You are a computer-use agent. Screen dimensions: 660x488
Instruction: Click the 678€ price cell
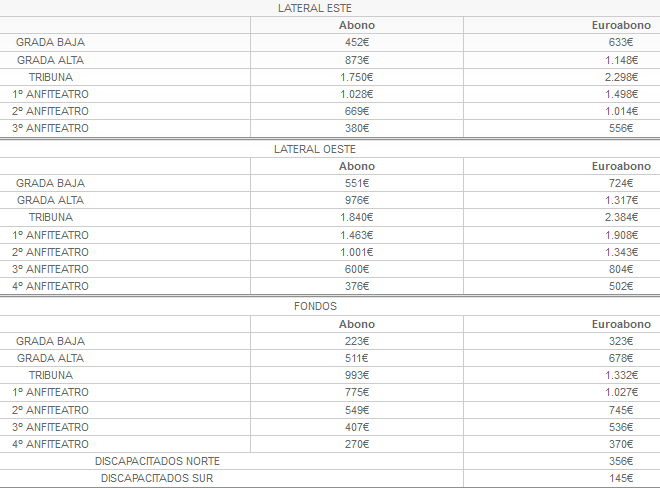[621, 358]
